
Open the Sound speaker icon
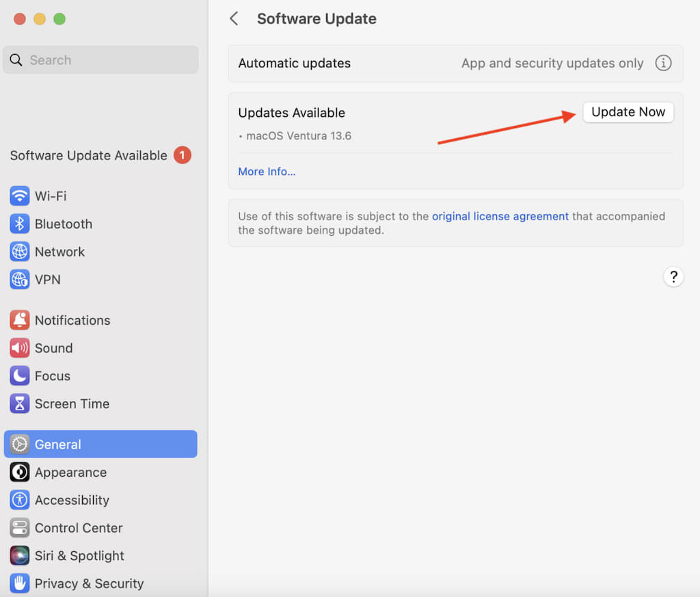point(20,348)
